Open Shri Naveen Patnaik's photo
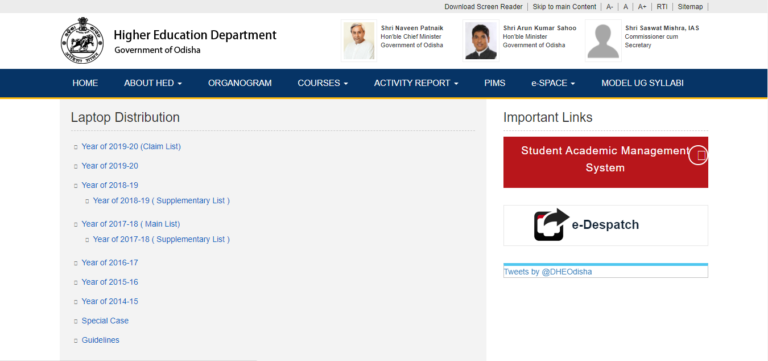The image size is (768, 361). (359, 41)
